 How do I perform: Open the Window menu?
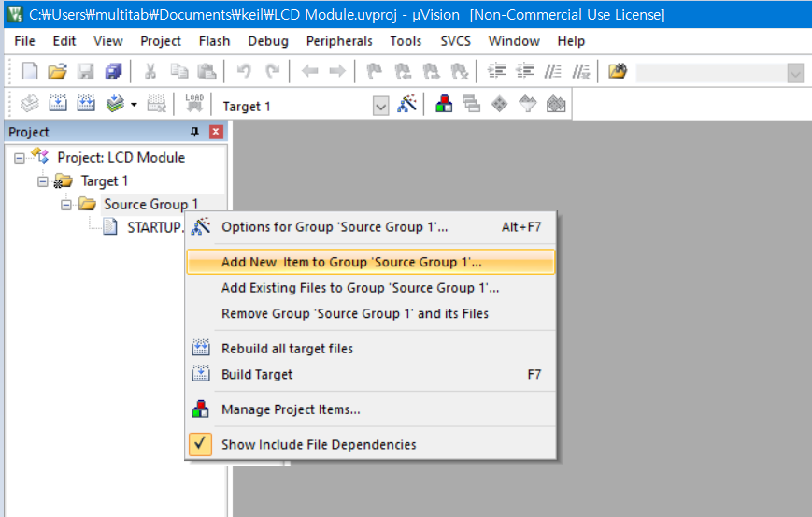pos(514,41)
